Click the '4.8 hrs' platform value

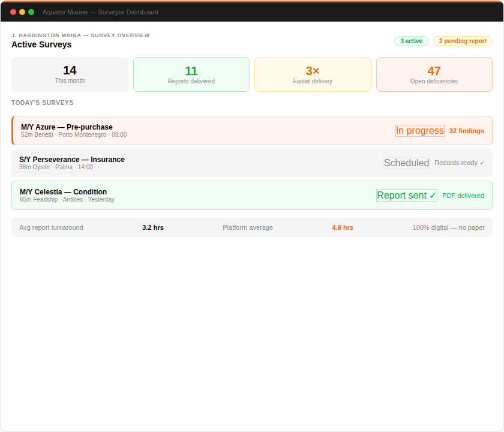343,227
